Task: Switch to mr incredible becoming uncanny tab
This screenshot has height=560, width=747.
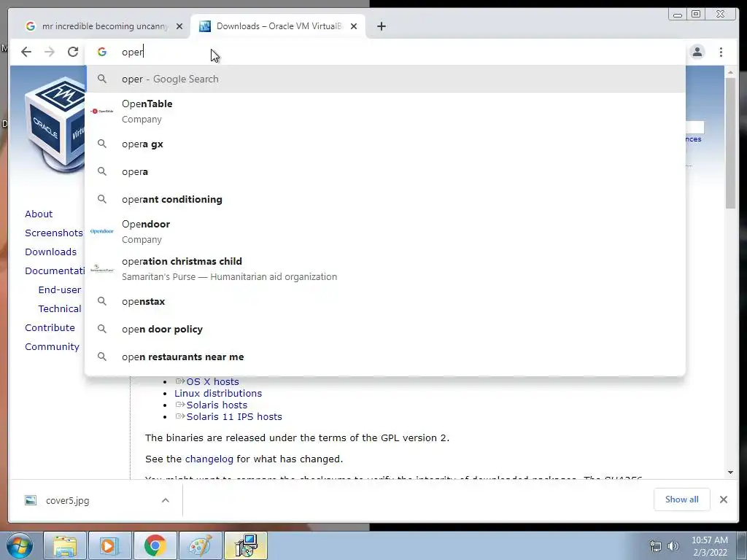Action: click(105, 26)
